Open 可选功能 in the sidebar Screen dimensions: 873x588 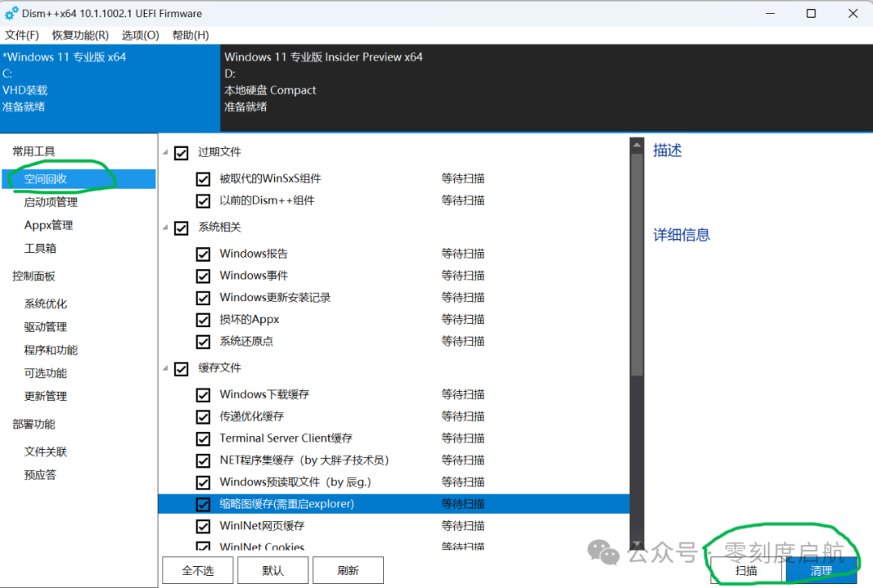click(45, 373)
